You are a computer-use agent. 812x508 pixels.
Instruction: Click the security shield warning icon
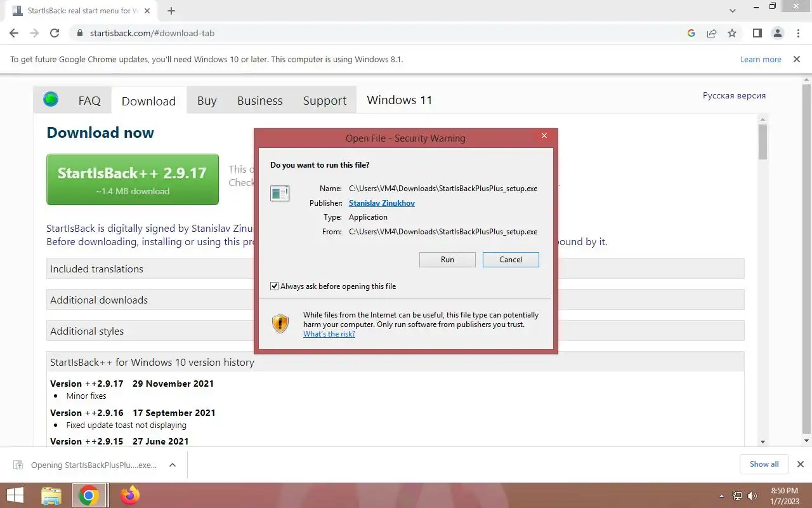point(280,323)
